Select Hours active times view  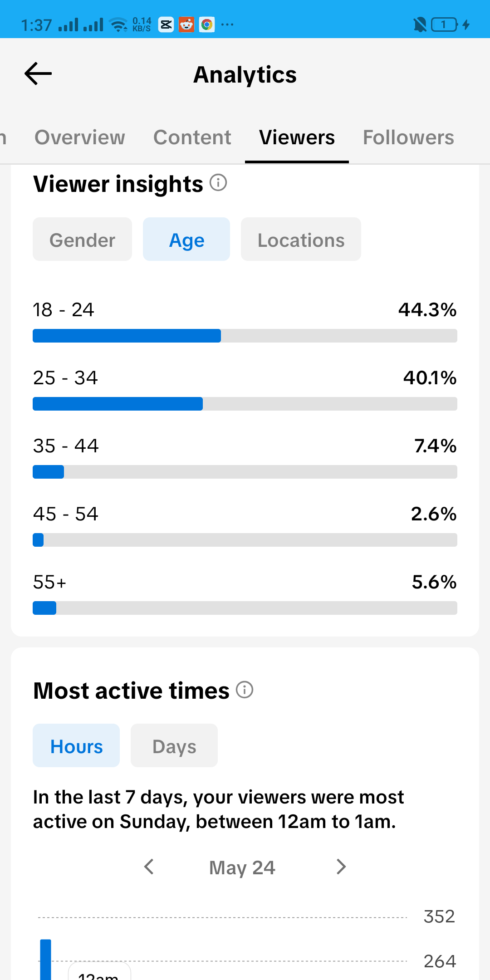point(76,745)
